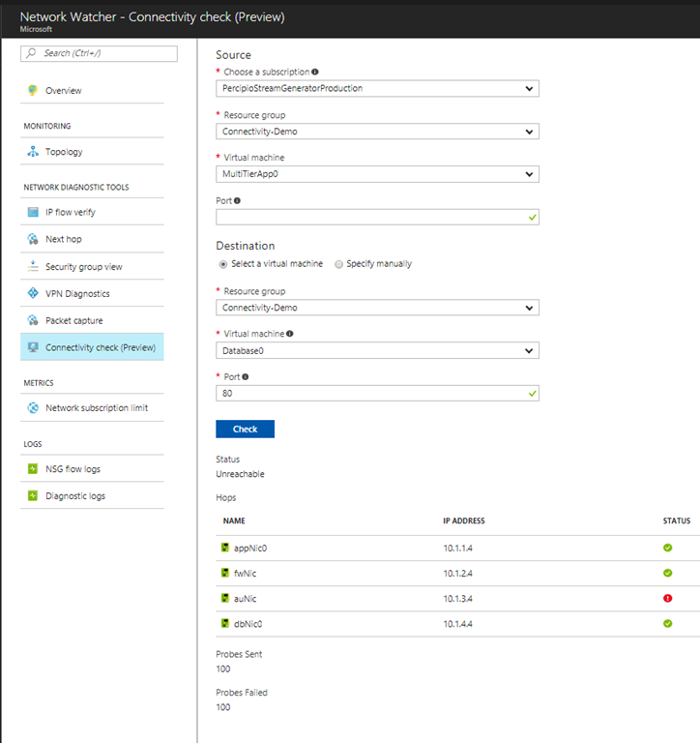Click IP address 10.1.1.4
The width and height of the screenshot is (700, 743).
(x=457, y=549)
